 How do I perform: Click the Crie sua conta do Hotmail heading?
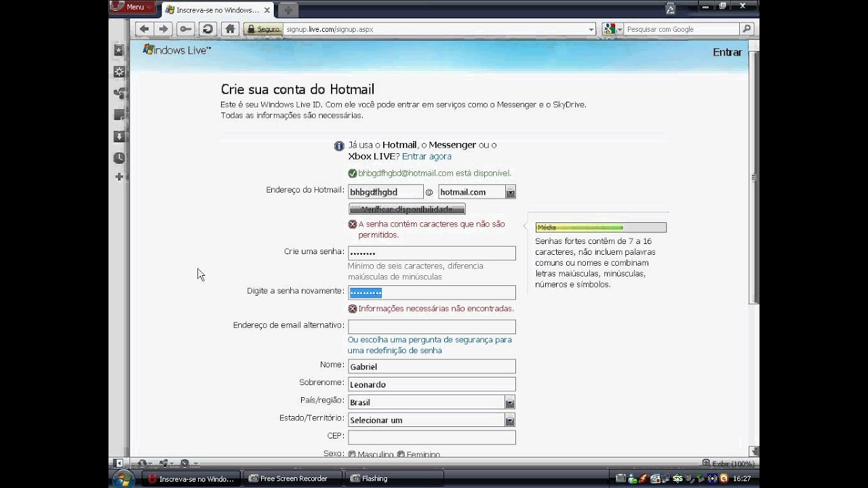(298, 89)
